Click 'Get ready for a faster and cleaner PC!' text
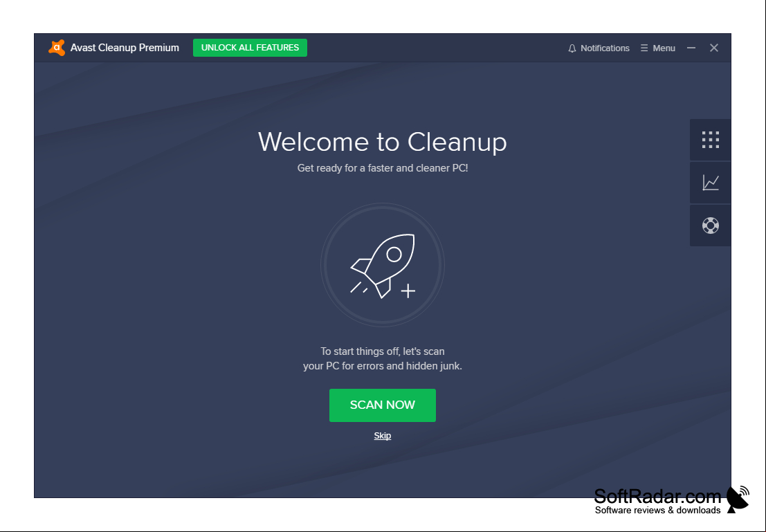766x532 pixels. coord(383,168)
